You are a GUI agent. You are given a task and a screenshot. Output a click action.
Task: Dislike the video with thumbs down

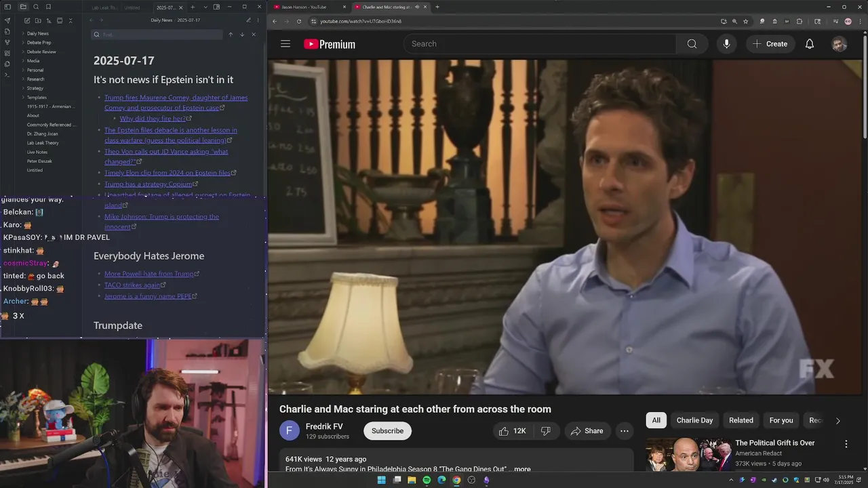(546, 431)
